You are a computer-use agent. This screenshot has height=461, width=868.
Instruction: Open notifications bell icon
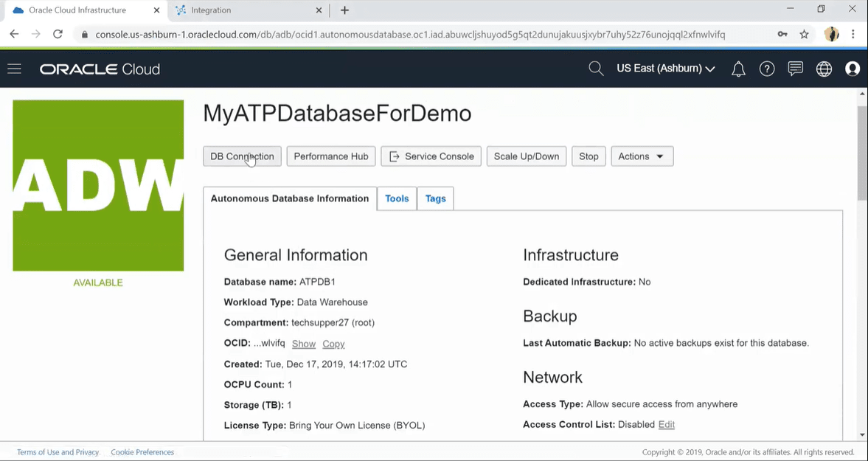point(738,69)
